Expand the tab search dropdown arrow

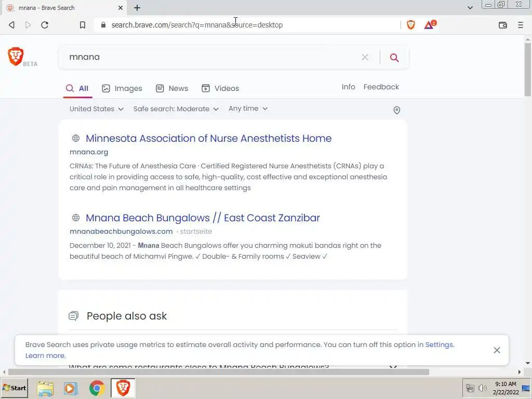pyautogui.click(x=470, y=7)
